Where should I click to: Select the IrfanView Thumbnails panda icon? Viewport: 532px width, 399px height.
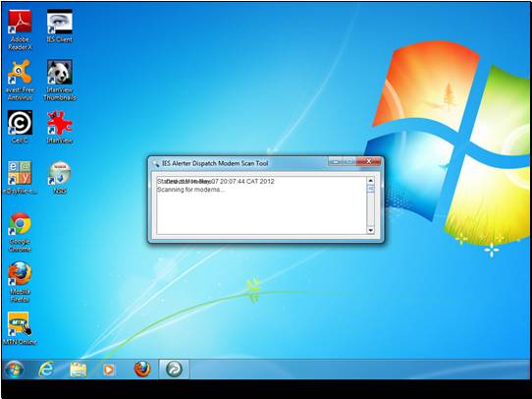point(59,81)
